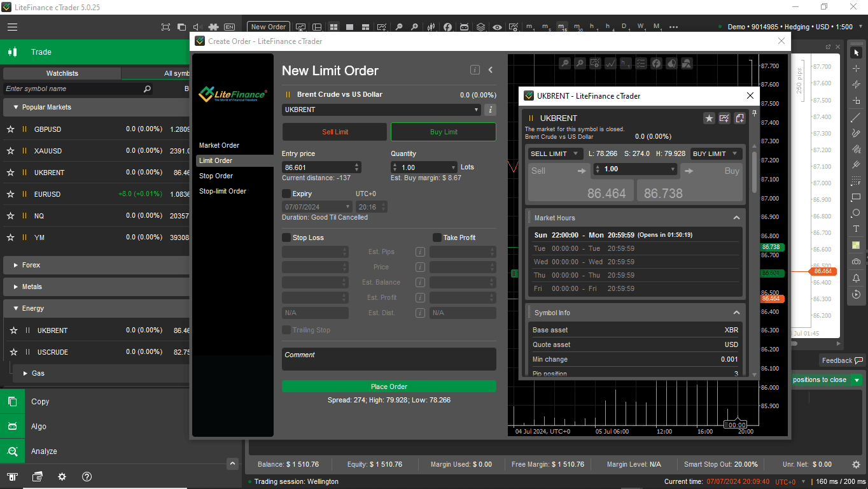Click the market replay icon in right toolbar
This screenshot has height=489, width=868.
click(856, 294)
